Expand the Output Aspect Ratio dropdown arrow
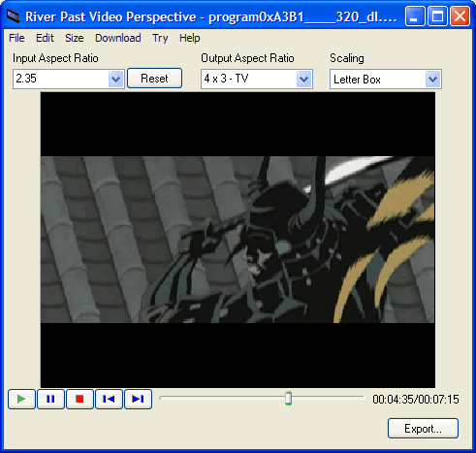 coord(303,79)
